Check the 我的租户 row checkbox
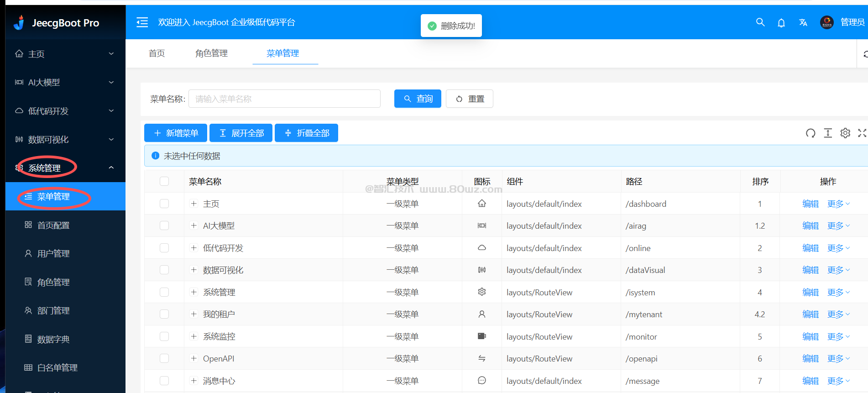This screenshot has height=393, width=868. 164,314
